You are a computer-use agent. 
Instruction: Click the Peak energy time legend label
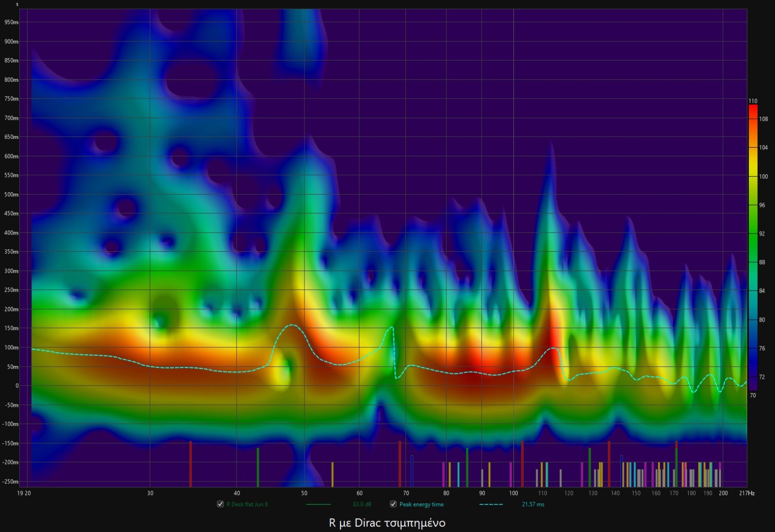click(421, 504)
